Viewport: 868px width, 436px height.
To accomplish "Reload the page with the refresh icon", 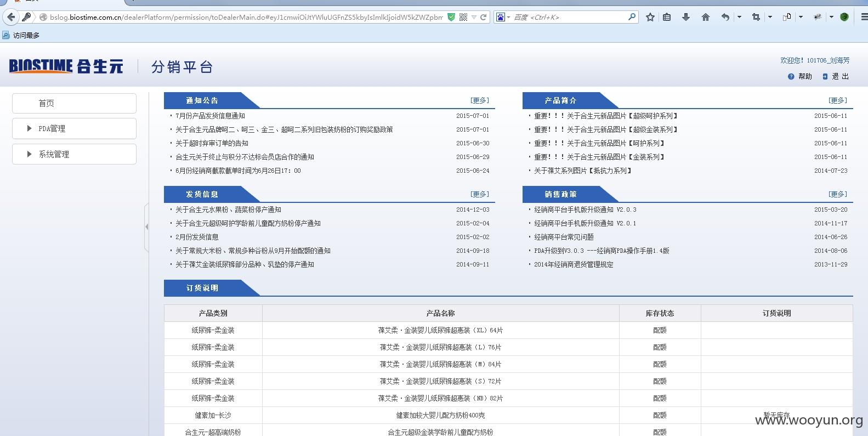I will 484,17.
